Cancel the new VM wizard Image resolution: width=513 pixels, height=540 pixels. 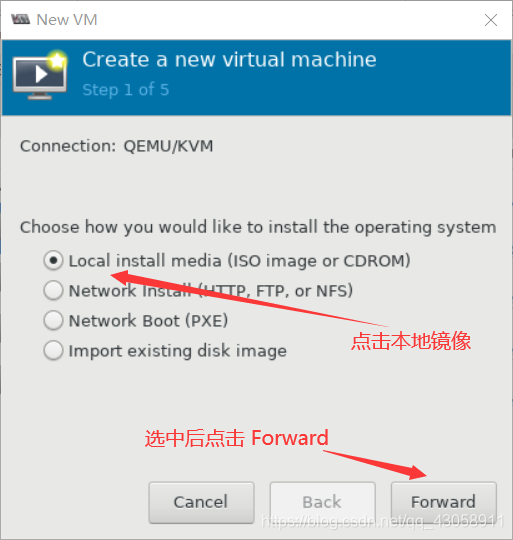point(201,502)
